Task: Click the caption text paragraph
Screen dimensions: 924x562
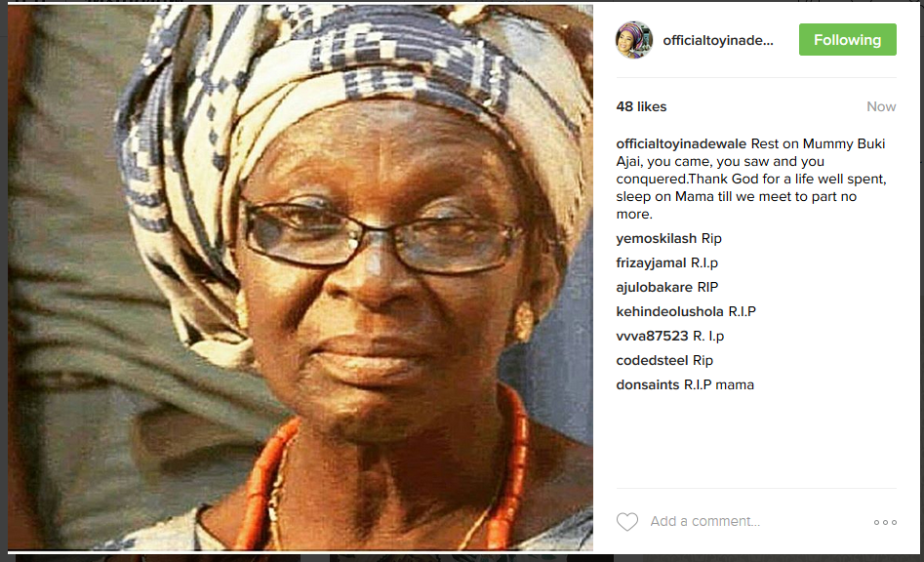Action: tap(751, 180)
